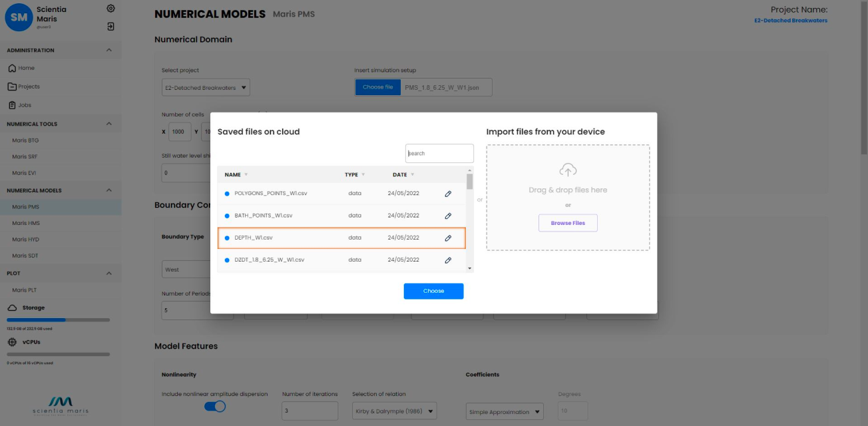Click the search field in file dialog
Image resolution: width=868 pixels, height=426 pixels.
click(439, 153)
